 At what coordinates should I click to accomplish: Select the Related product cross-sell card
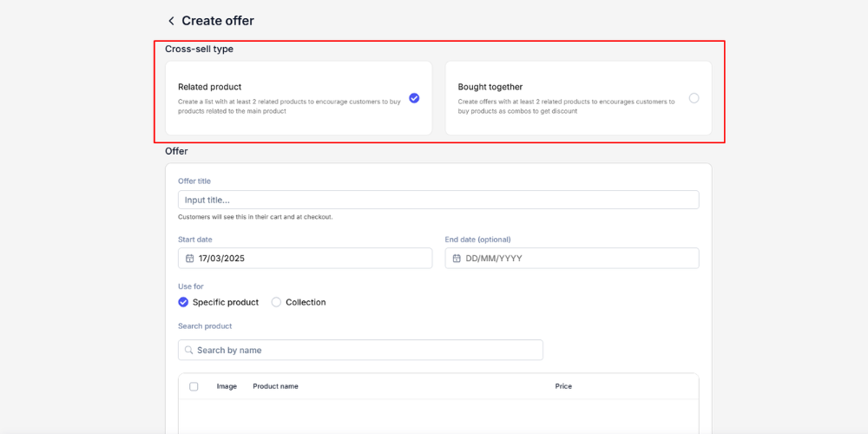[299, 98]
